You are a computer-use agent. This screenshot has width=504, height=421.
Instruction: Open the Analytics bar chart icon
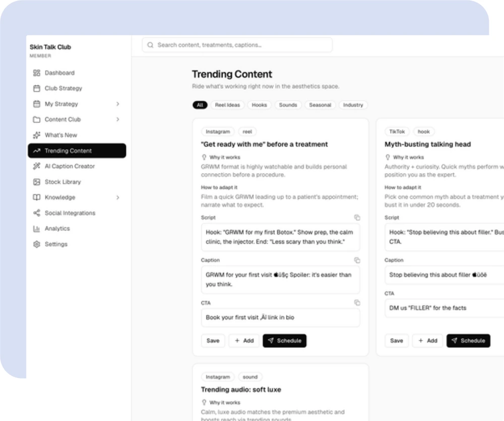pyautogui.click(x=37, y=229)
